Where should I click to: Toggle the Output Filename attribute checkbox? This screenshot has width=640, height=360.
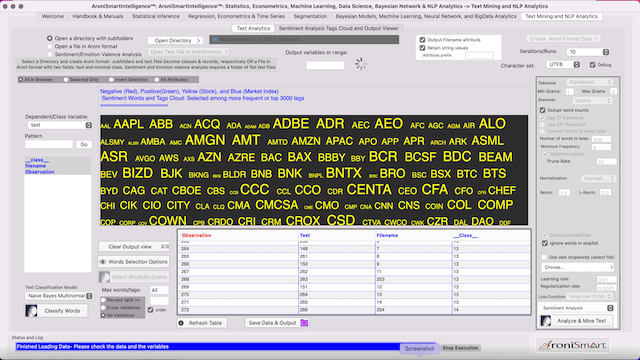pyautogui.click(x=422, y=40)
